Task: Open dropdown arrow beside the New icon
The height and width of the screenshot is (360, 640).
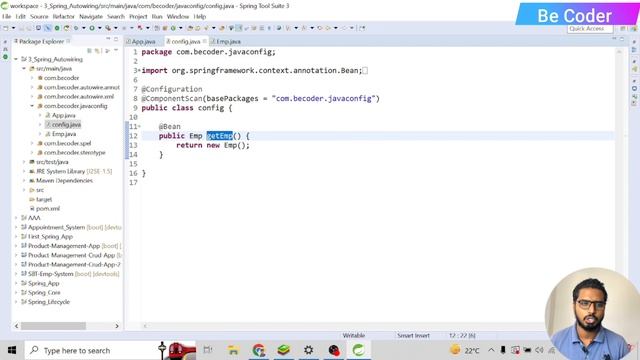Action: (x=13, y=28)
